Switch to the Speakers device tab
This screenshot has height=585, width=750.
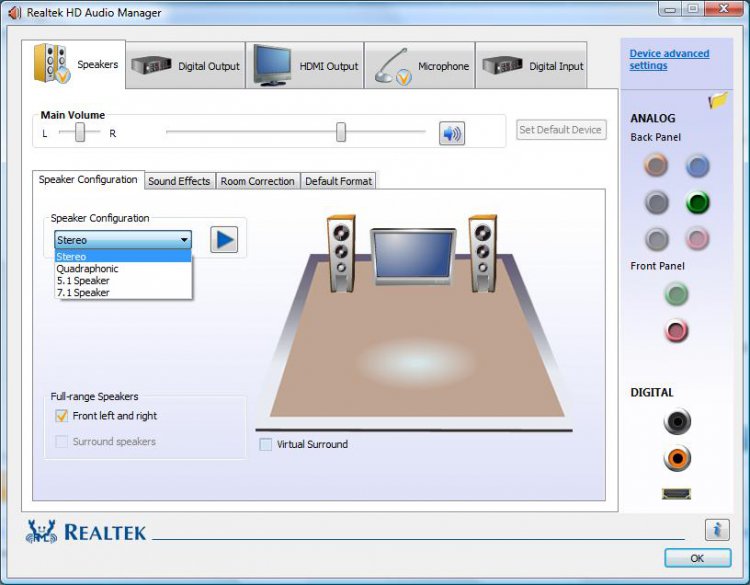pyautogui.click(x=74, y=65)
